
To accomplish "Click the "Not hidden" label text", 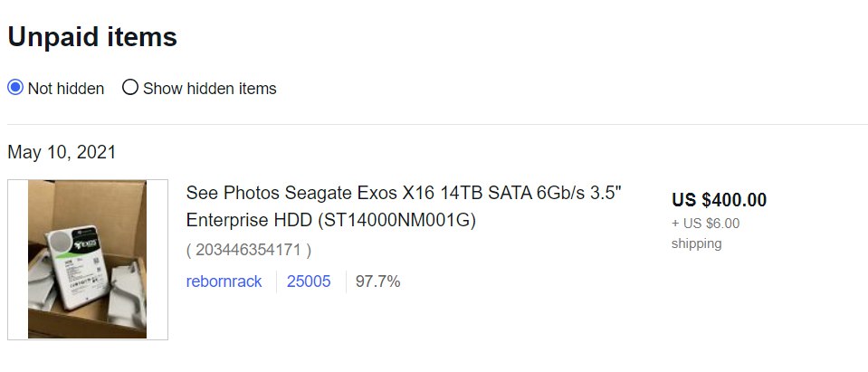I will pyautogui.click(x=66, y=89).
